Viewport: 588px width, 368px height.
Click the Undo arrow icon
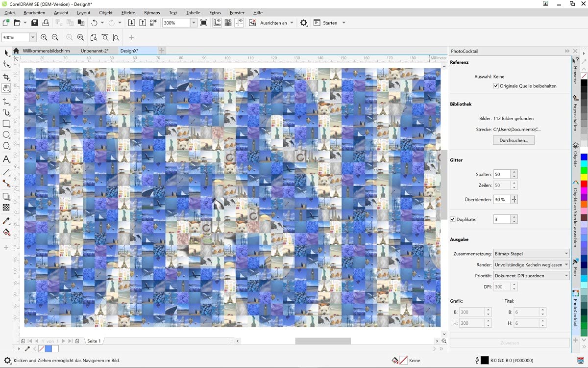point(94,23)
